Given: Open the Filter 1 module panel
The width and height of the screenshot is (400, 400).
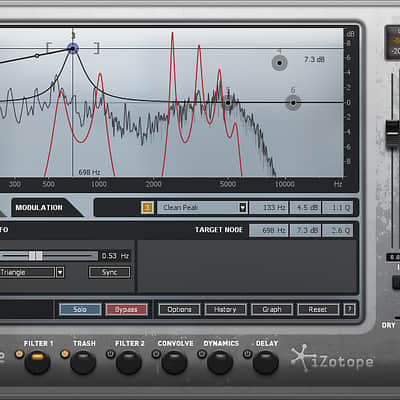Looking at the screenshot, I should (37, 362).
